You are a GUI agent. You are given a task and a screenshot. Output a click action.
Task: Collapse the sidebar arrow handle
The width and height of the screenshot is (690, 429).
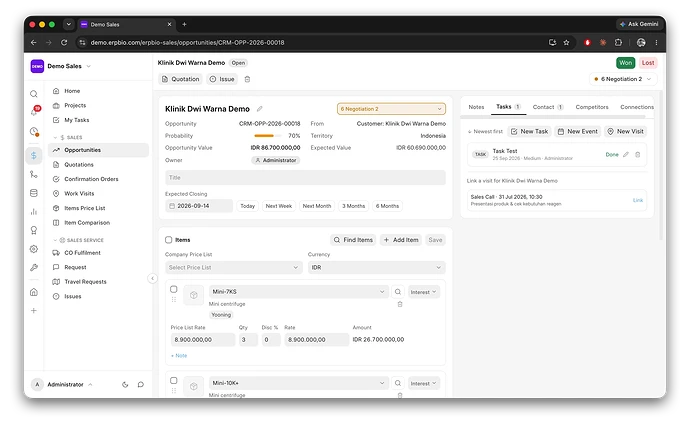[152, 278]
